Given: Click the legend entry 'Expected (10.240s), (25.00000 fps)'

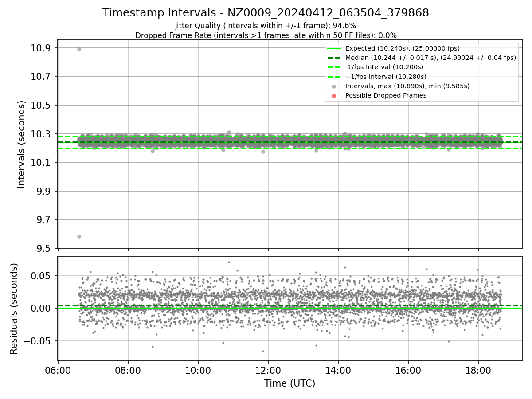Looking at the screenshot, I should (x=402, y=48).
